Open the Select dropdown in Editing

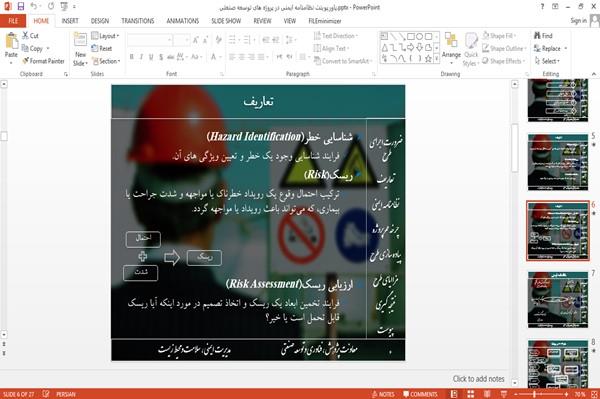coord(547,61)
